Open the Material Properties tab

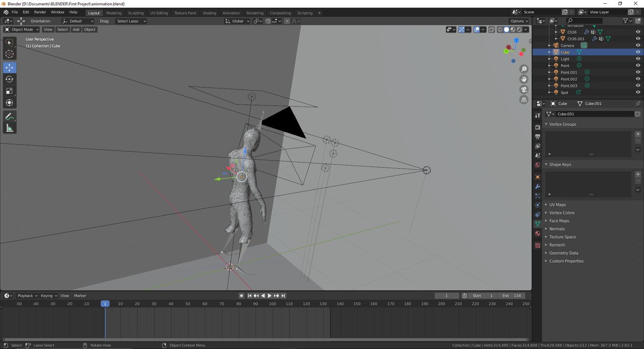click(x=538, y=234)
